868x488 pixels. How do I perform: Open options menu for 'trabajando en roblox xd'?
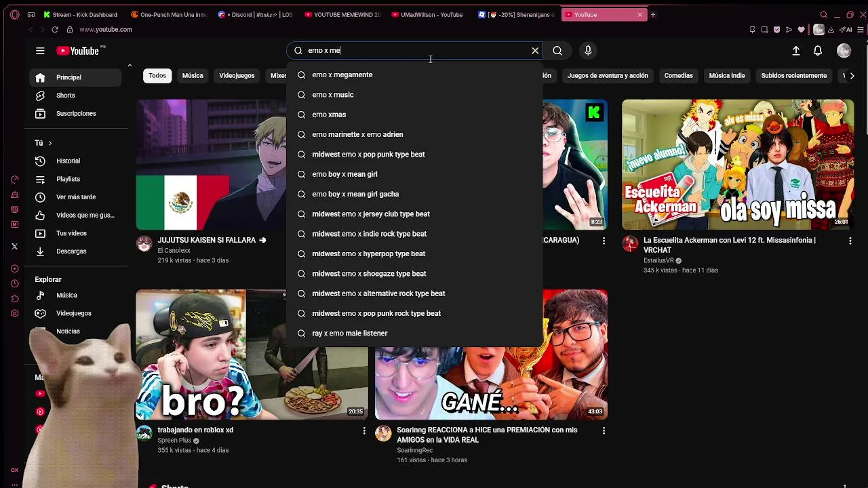click(364, 430)
